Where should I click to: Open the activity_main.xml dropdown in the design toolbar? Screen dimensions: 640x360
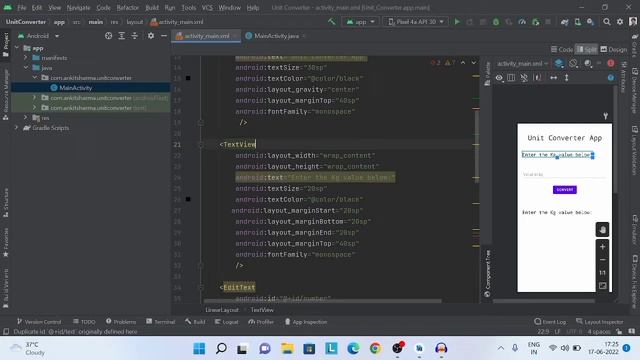pos(522,64)
